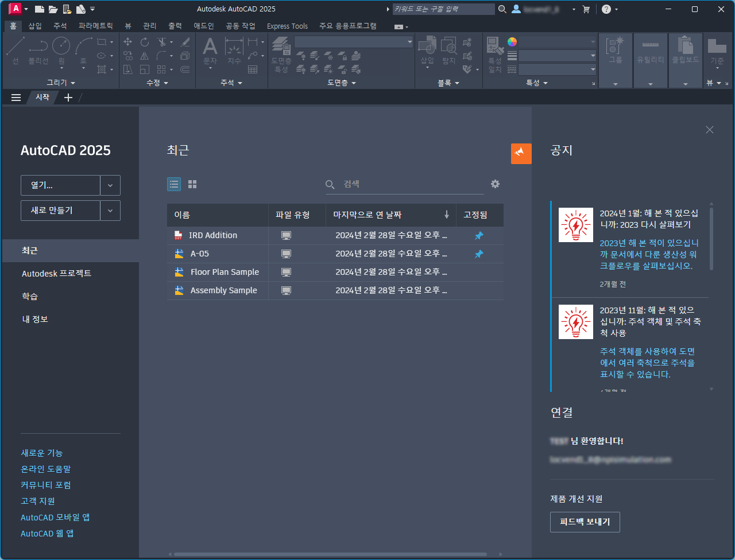Image resolution: width=735 pixels, height=560 pixels.
Task: Expand the 새로 만들기 (New) dropdown arrow
Action: click(110, 211)
